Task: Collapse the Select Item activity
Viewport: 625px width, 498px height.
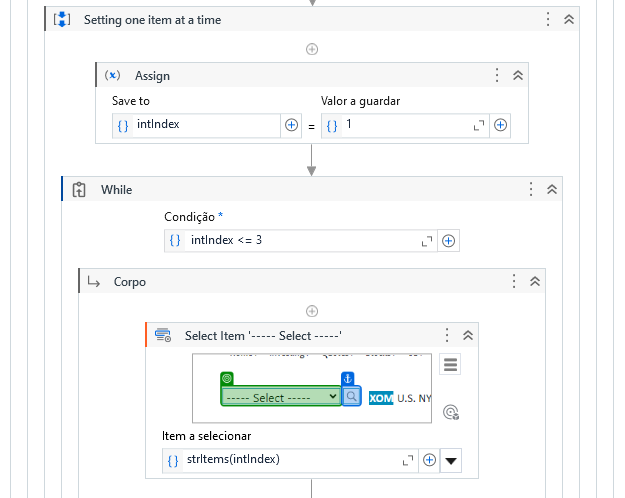Action: pos(468,335)
